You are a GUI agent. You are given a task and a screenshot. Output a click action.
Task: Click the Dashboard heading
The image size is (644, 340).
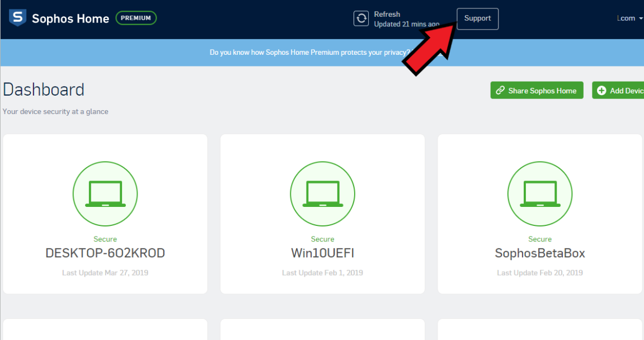(44, 90)
